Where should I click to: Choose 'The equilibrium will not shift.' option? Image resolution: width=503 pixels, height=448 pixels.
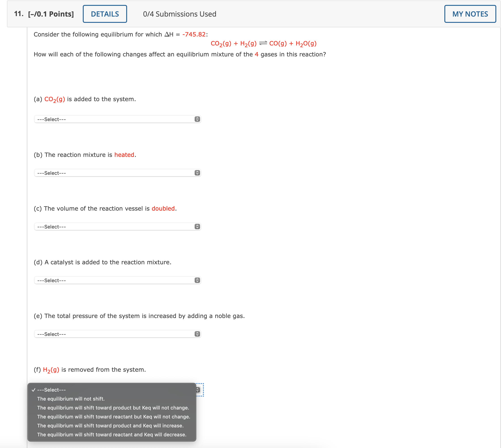tap(112, 399)
